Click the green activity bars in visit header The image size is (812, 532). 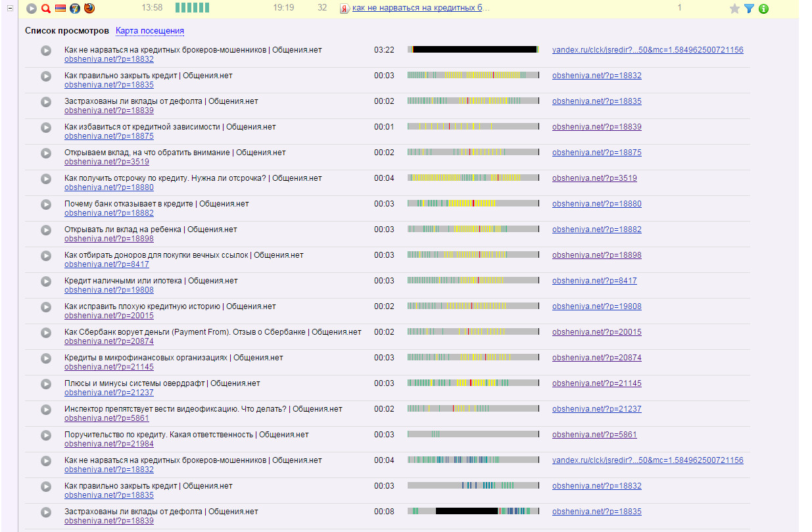pos(192,8)
